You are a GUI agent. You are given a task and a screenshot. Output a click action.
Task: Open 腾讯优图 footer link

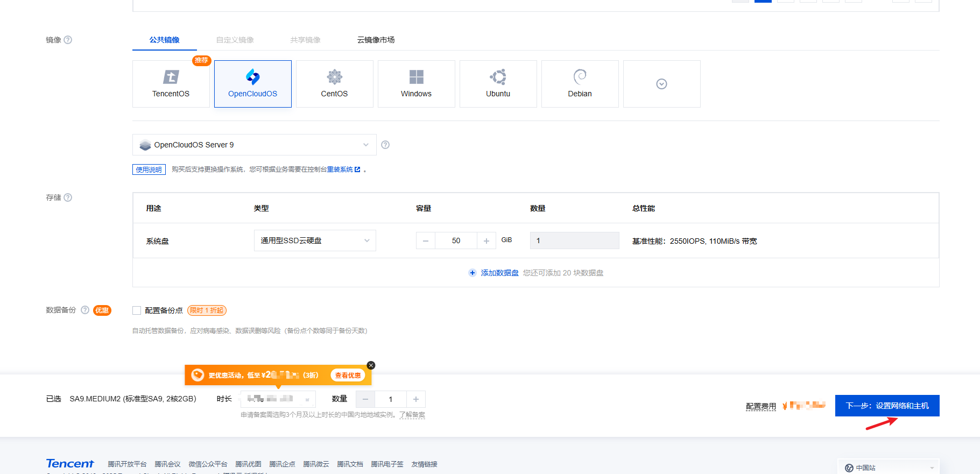pos(248,464)
